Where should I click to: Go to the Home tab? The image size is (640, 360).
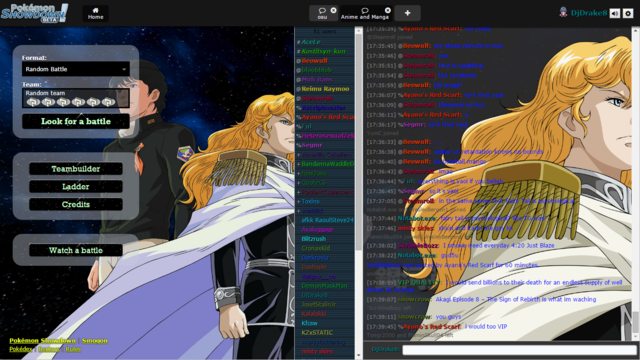tap(96, 13)
